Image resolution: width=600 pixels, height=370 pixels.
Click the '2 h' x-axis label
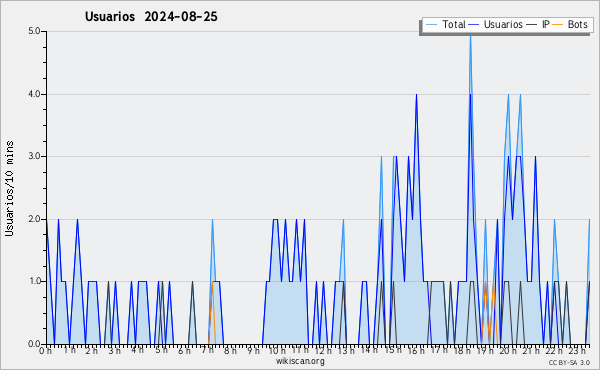pyautogui.click(x=91, y=351)
